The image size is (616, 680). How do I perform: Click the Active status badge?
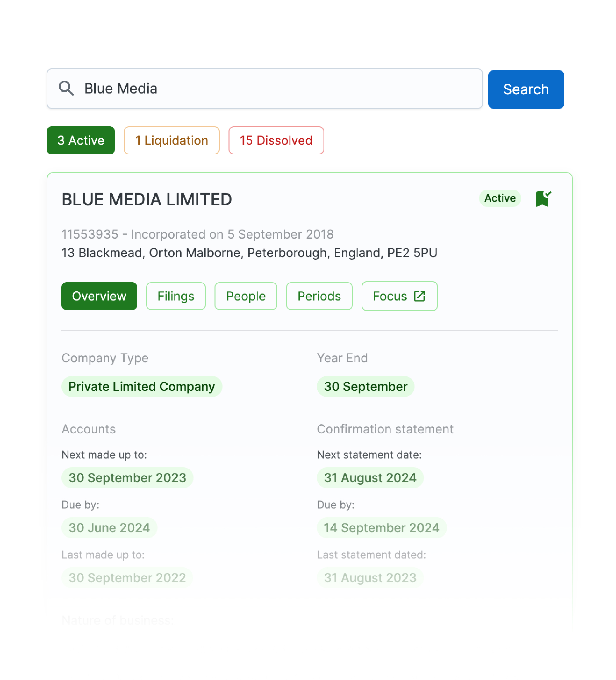click(x=500, y=199)
